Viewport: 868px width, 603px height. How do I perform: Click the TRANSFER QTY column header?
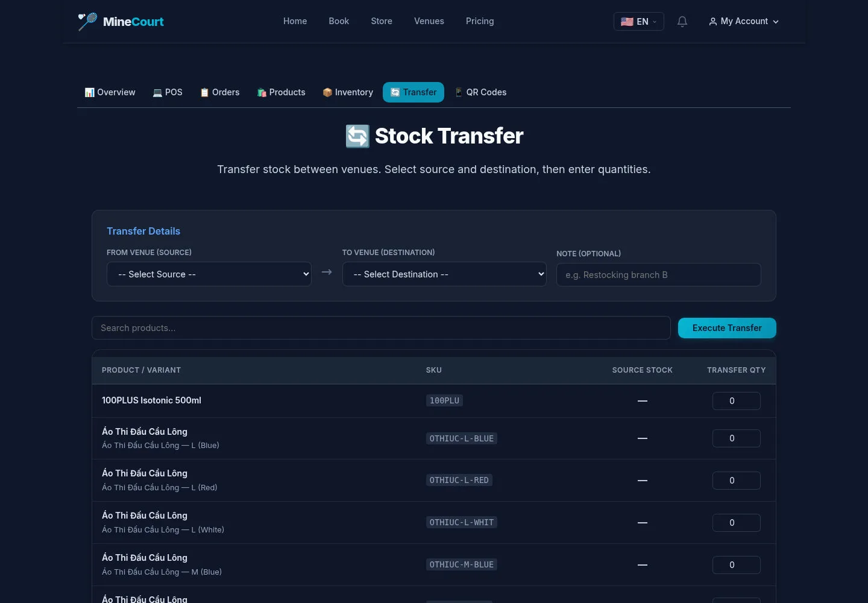737,370
